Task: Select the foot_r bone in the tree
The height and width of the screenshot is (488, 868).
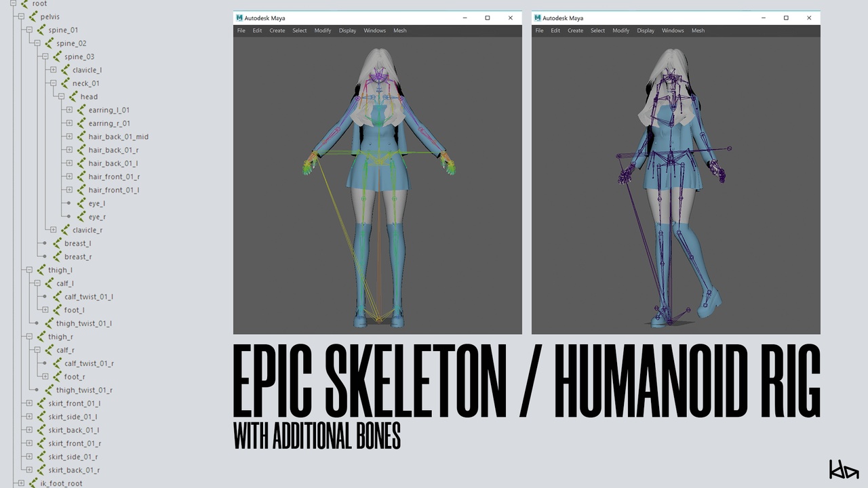Action: 75,377
